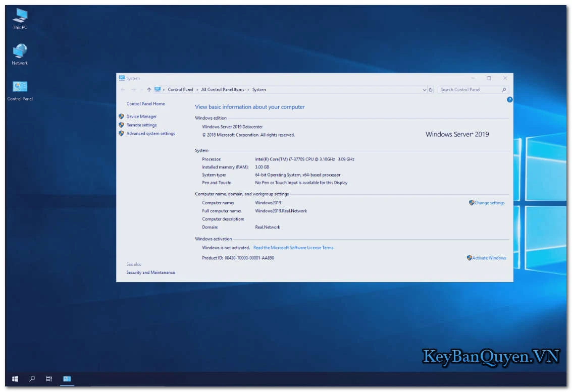This screenshot has height=392, width=572.
Task: Select the processor value Intel Core i7-3770S
Action: click(x=304, y=159)
